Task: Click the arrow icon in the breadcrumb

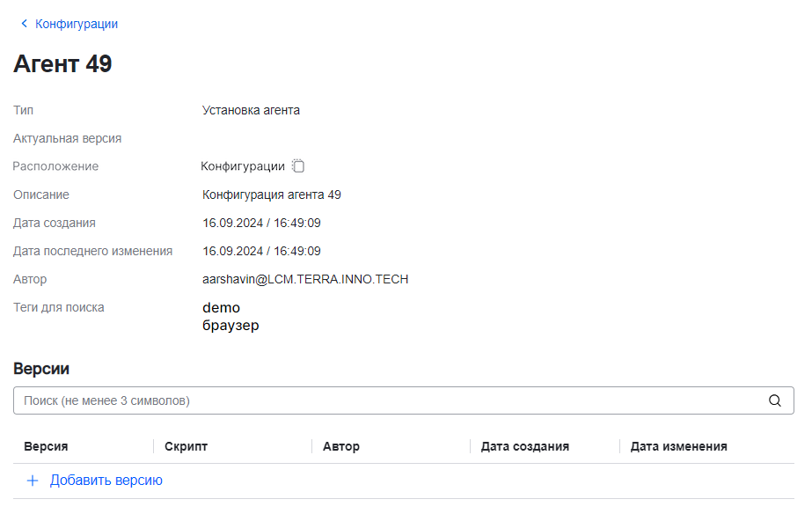Action: [24, 24]
